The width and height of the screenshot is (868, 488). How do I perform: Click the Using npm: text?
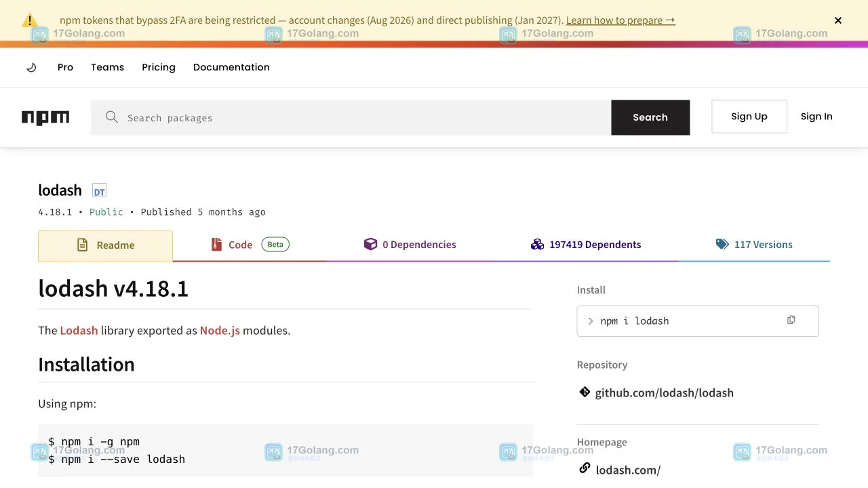(67, 404)
